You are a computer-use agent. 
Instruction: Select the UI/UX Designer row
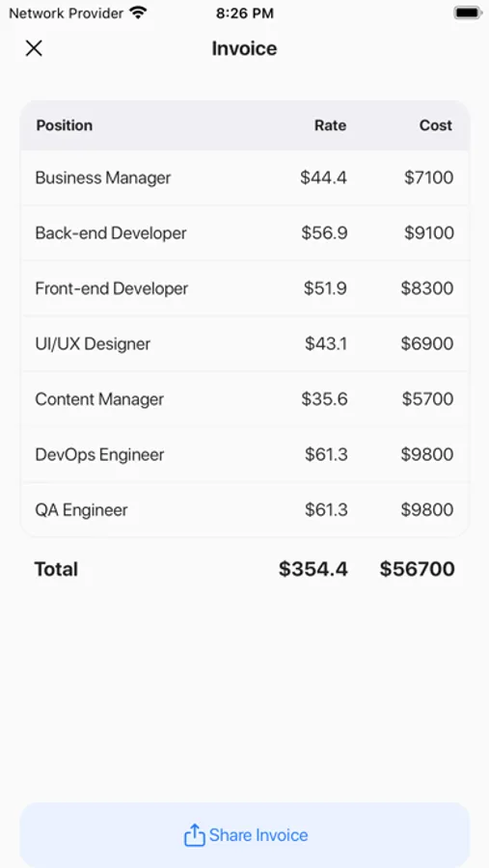point(245,343)
